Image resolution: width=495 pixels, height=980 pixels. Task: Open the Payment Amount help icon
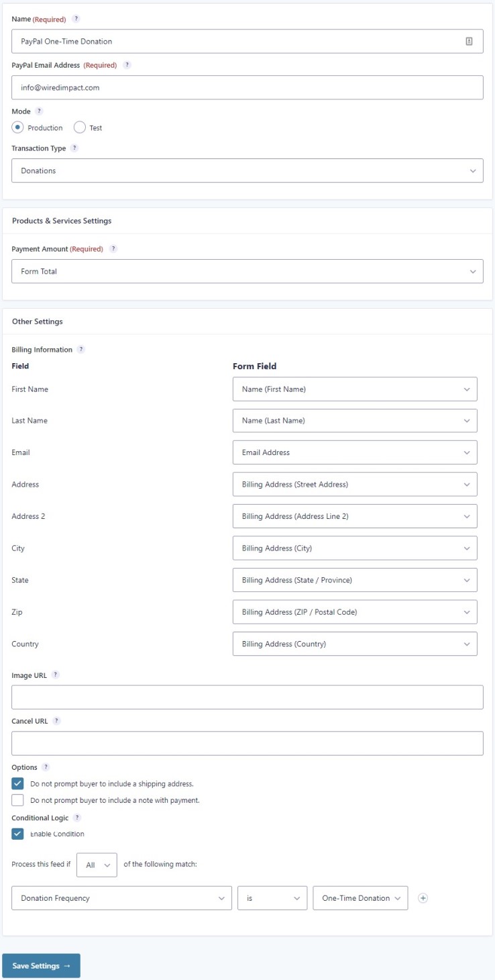click(113, 249)
